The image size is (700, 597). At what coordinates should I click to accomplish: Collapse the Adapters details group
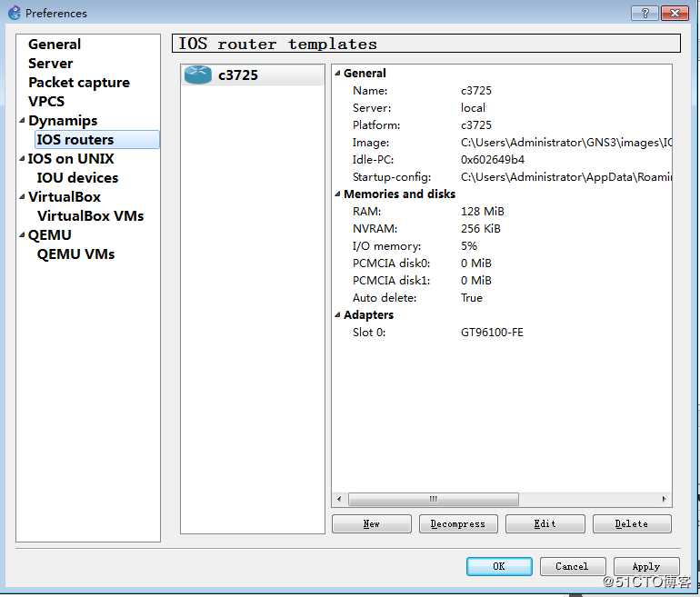tap(338, 315)
